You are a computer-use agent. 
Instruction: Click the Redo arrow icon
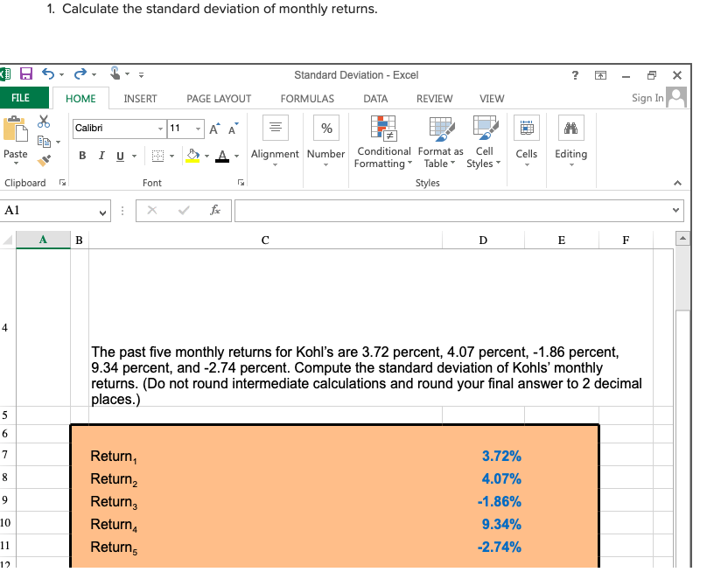coord(80,73)
